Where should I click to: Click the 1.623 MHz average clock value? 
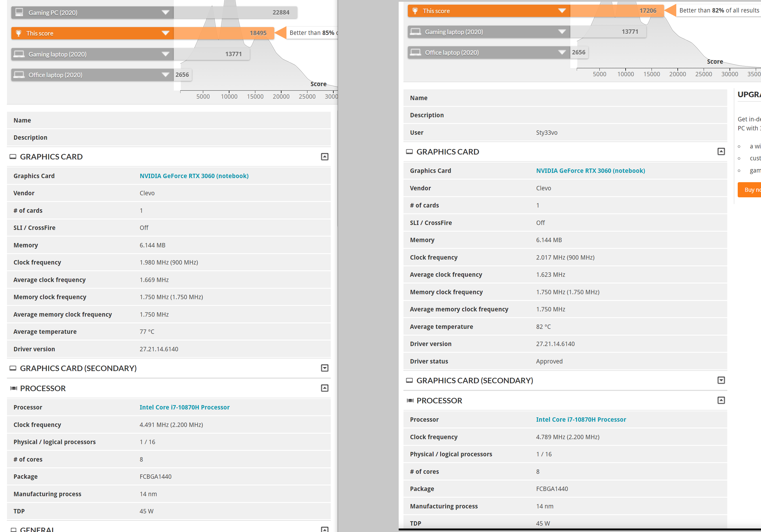tap(551, 275)
